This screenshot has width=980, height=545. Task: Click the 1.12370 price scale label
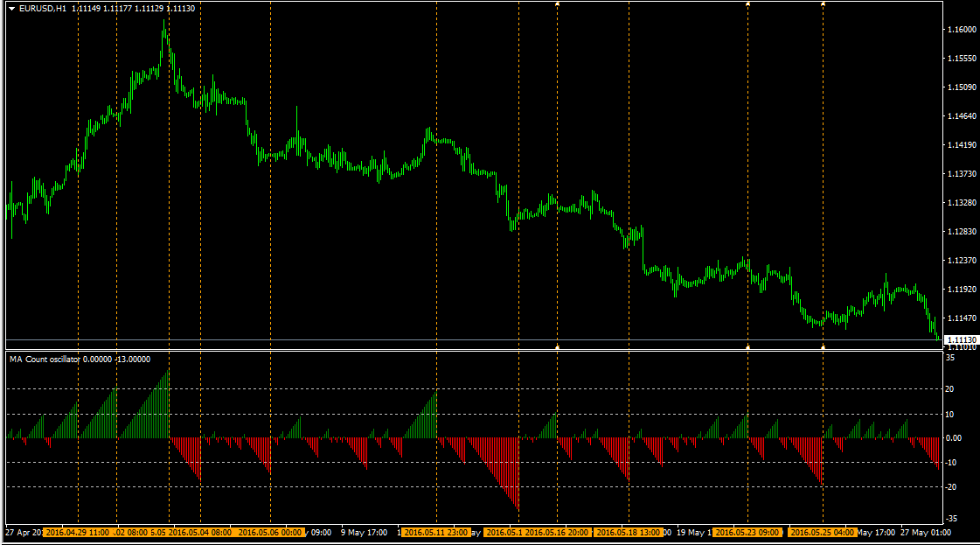click(962, 261)
